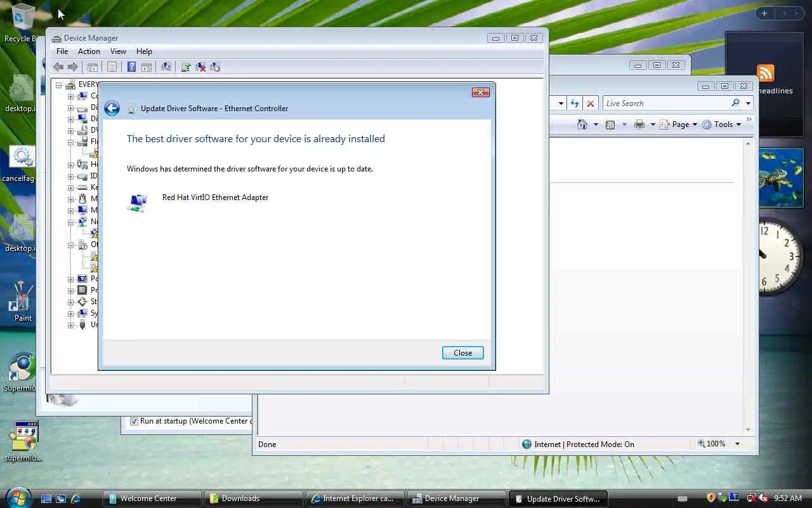Click Update driver software toolbar icon
812x508 pixels.
click(x=186, y=67)
